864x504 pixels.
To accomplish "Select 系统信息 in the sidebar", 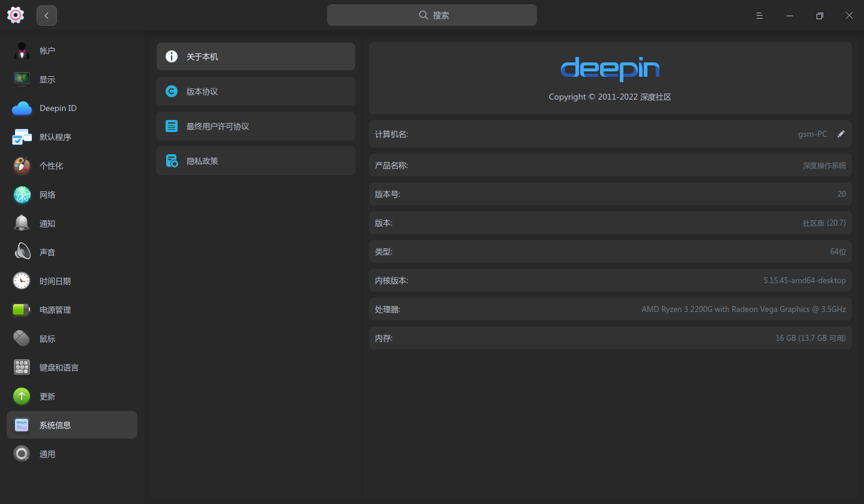I will click(72, 425).
